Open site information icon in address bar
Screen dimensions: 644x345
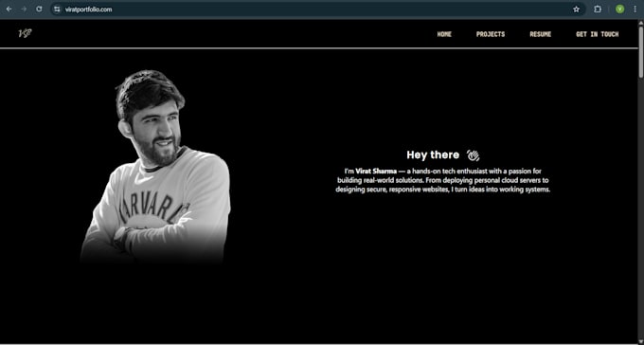tap(57, 9)
